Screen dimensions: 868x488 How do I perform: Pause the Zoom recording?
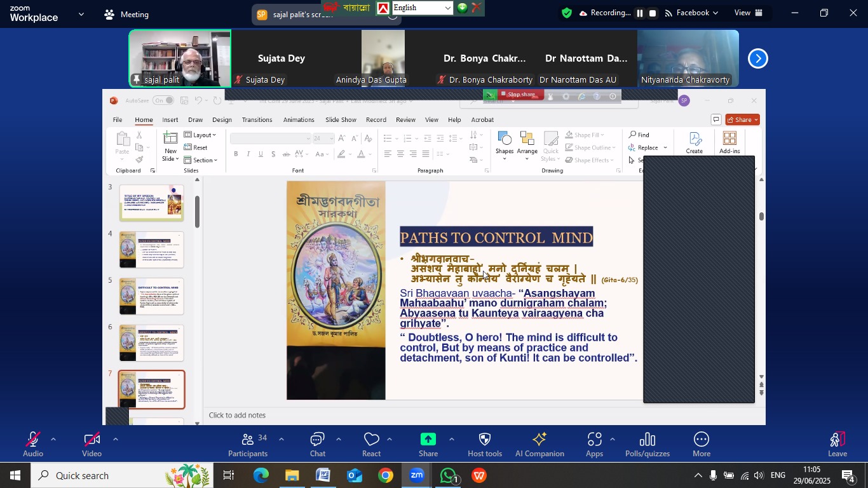click(640, 13)
